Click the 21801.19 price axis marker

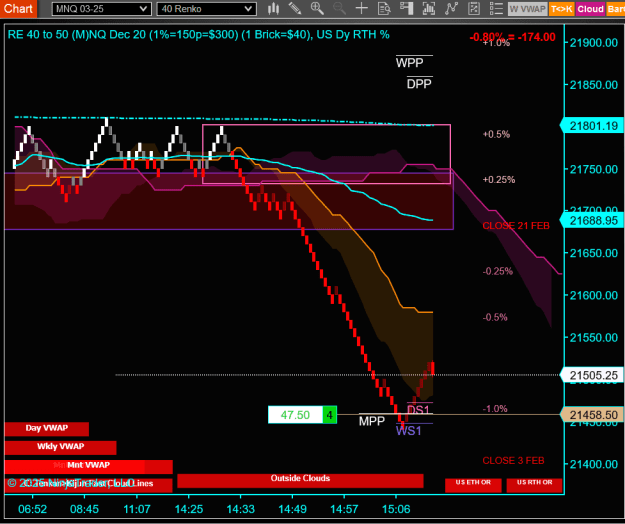tap(593, 126)
